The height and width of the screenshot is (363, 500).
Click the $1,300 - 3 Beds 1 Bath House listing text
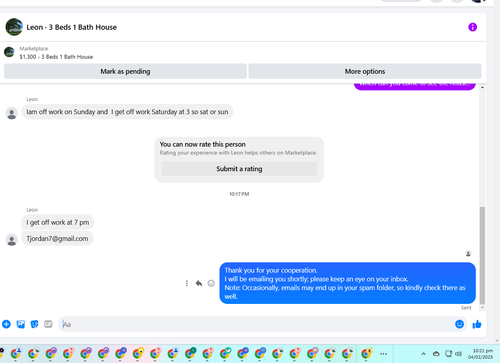point(56,57)
